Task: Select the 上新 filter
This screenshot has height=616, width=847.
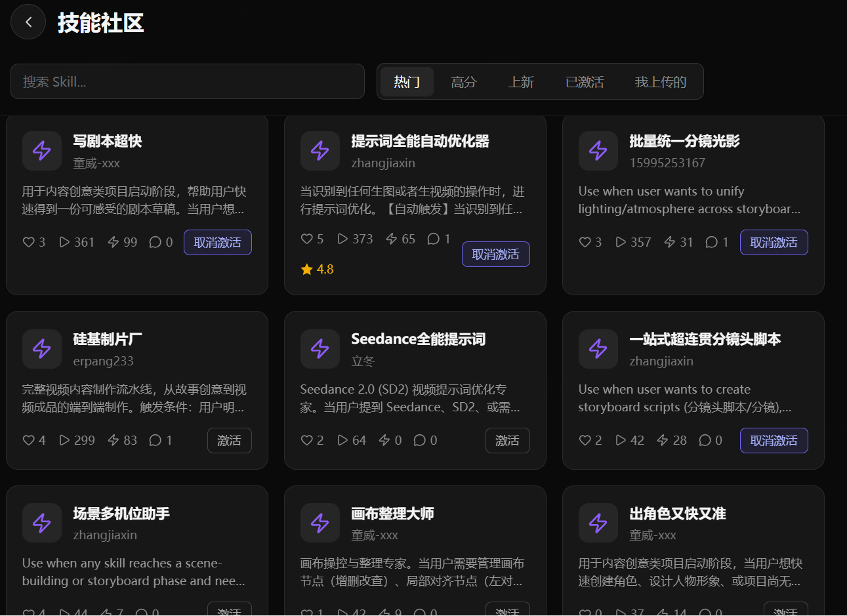Action: 522,81
